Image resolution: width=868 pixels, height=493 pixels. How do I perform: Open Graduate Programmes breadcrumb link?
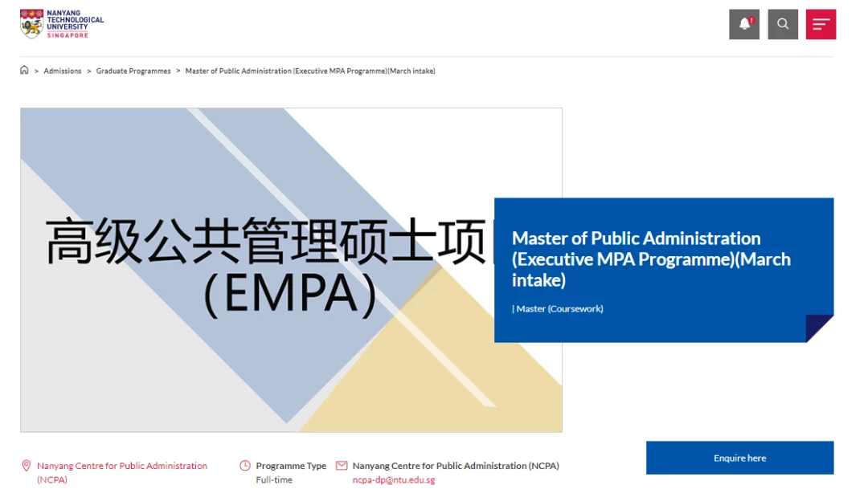tap(133, 71)
